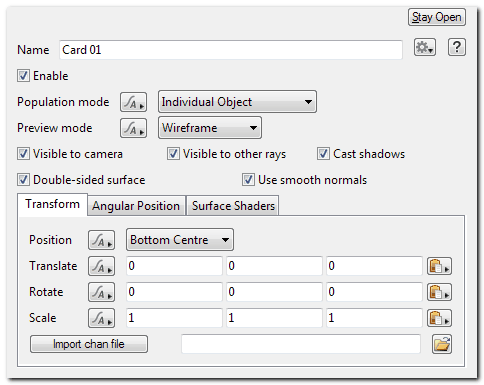Click the first Rotate value field

click(174, 292)
